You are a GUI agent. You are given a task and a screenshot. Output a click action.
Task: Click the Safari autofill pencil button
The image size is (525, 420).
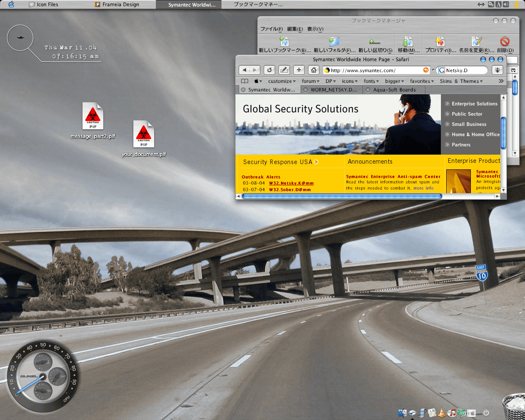[x=284, y=70]
